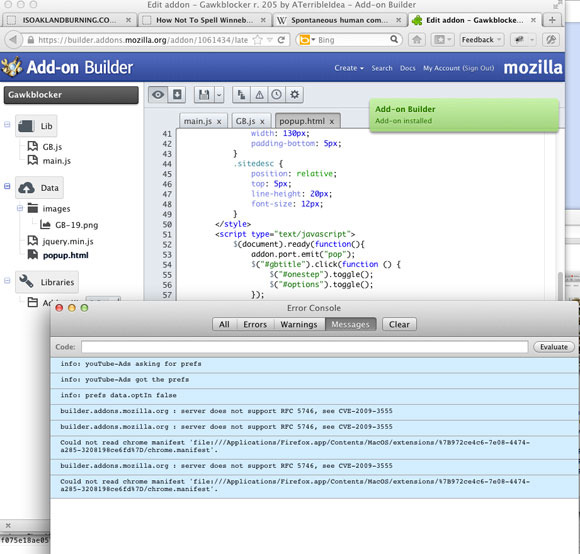Click the reload page icon
Screen dimensions: 580x554
point(281,40)
